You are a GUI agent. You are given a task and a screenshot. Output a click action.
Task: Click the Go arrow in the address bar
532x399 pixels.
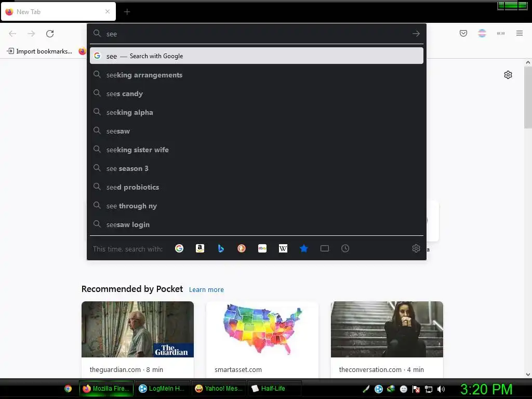pyautogui.click(x=416, y=34)
